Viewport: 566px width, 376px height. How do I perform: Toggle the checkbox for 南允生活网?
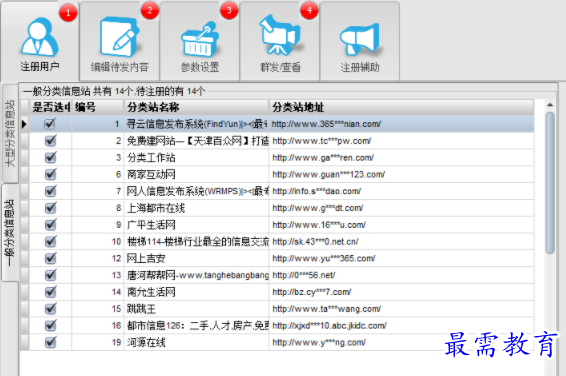[50, 292]
